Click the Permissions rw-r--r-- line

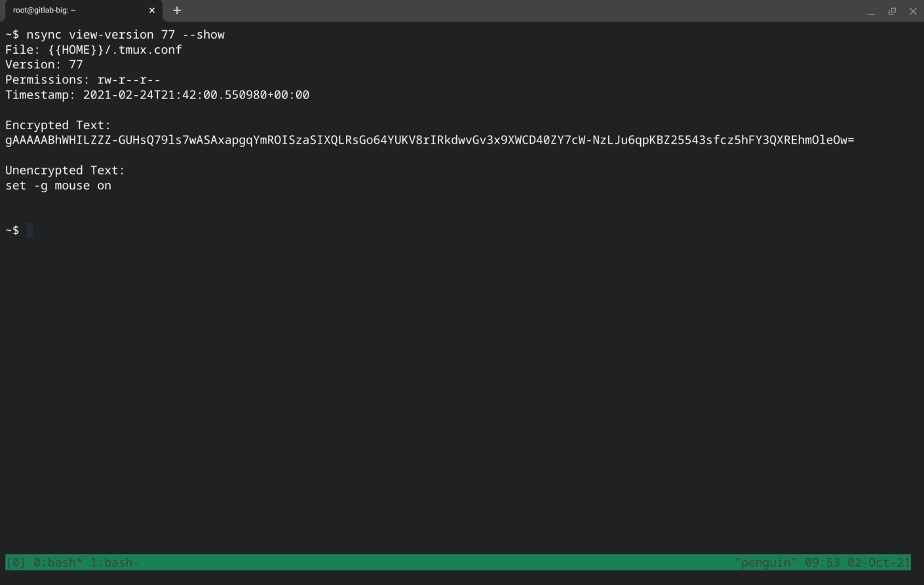pyautogui.click(x=83, y=80)
